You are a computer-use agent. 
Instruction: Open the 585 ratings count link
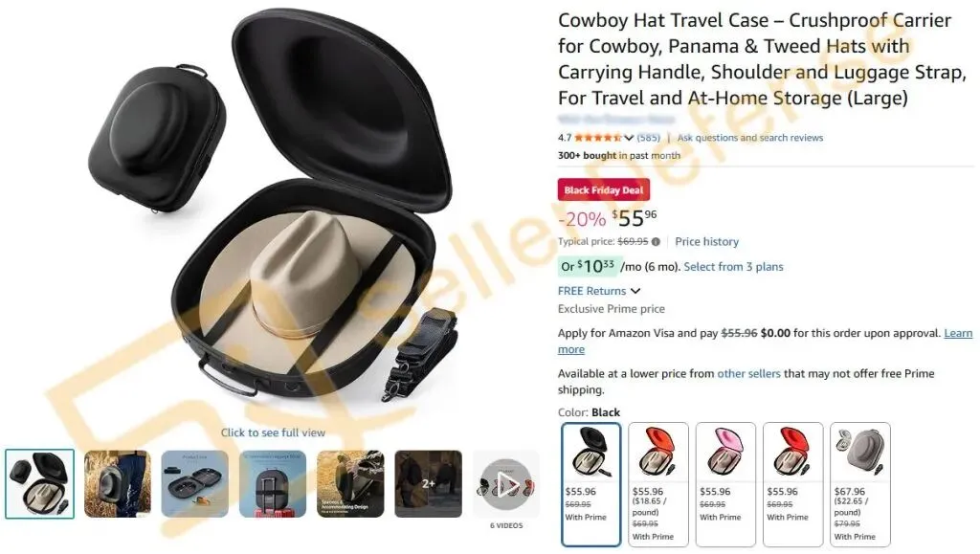point(649,138)
